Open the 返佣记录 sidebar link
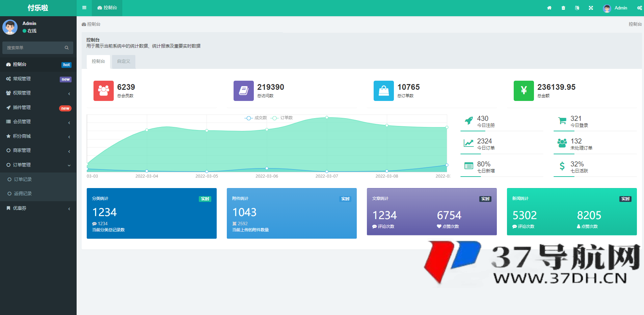The width and height of the screenshot is (644, 315). (x=23, y=194)
